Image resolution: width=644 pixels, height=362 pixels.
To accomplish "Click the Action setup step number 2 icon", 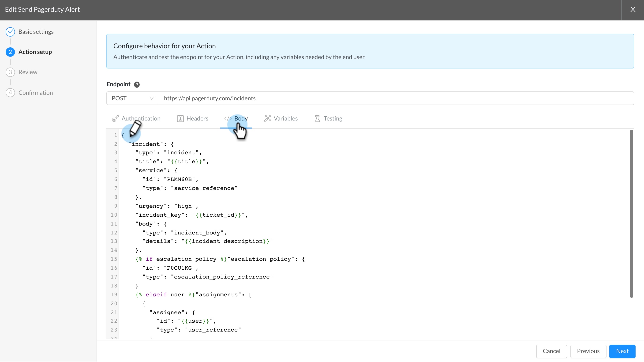I will (10, 52).
